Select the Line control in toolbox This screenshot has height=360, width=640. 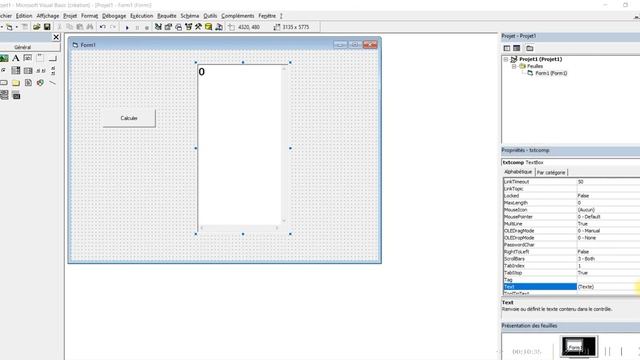(53, 83)
